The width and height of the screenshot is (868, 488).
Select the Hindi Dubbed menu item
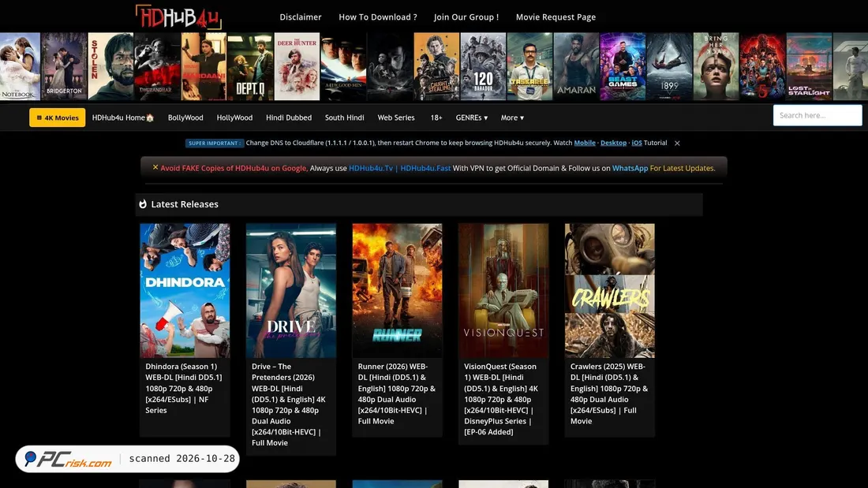point(288,117)
